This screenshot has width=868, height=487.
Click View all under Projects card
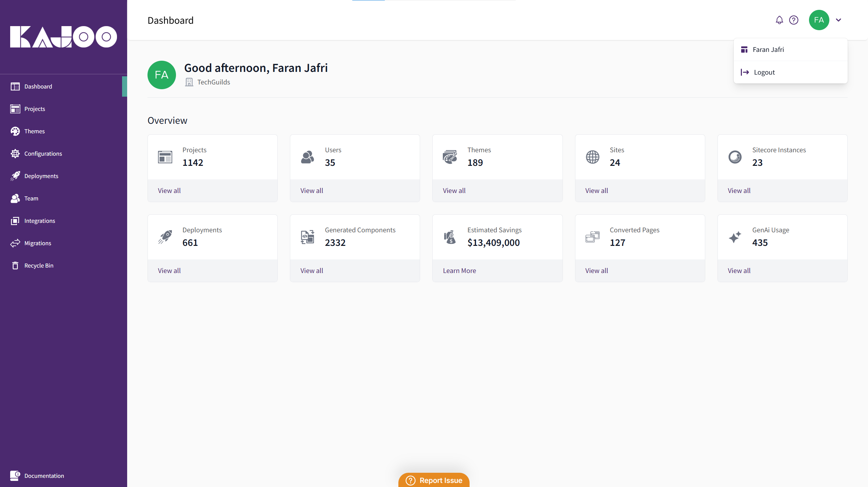[x=169, y=191]
